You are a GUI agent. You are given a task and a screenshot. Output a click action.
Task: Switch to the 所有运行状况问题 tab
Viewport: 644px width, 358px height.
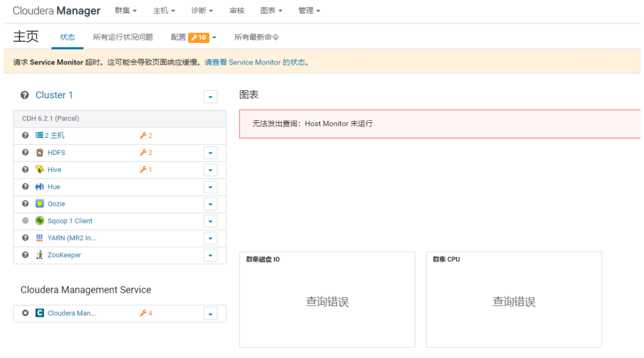click(x=123, y=37)
